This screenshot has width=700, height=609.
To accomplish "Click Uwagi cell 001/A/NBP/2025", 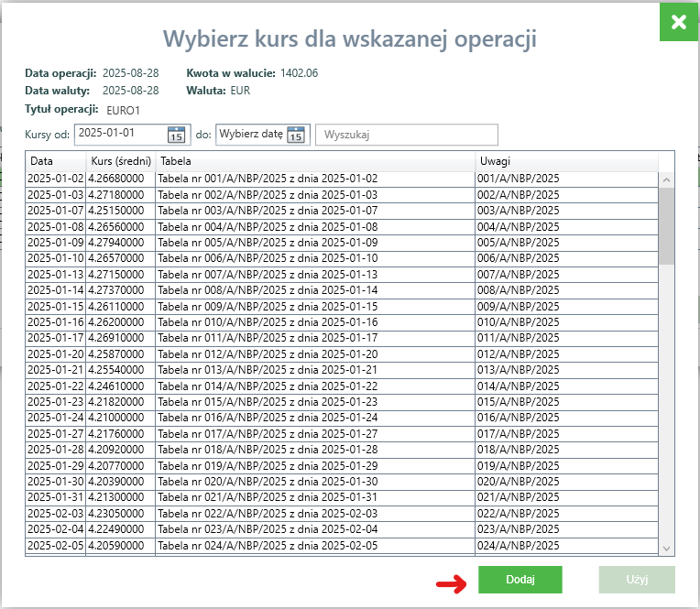I will [566, 179].
